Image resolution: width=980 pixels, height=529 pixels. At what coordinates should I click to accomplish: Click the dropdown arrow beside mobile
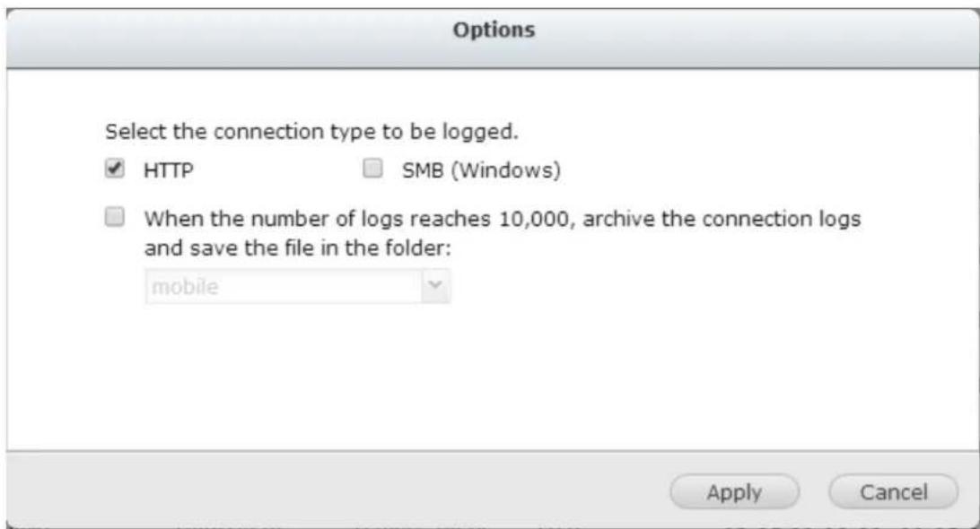(x=435, y=289)
